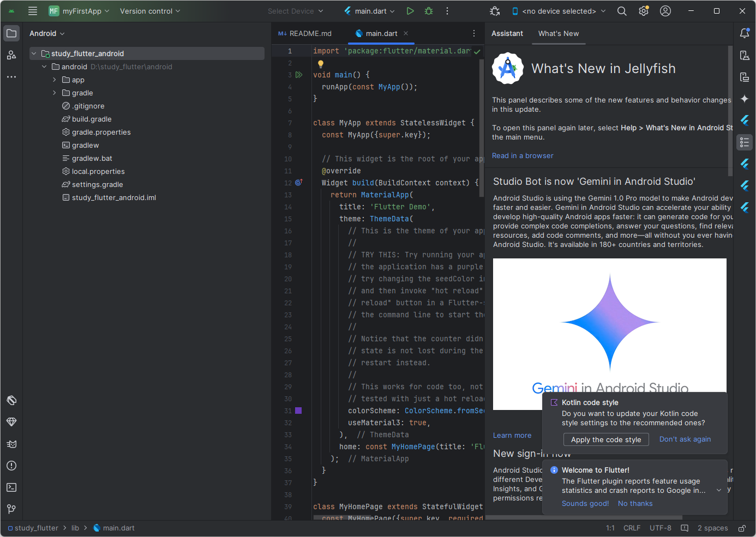Open the main hamburger menu
This screenshot has height=537, width=756.
33,11
